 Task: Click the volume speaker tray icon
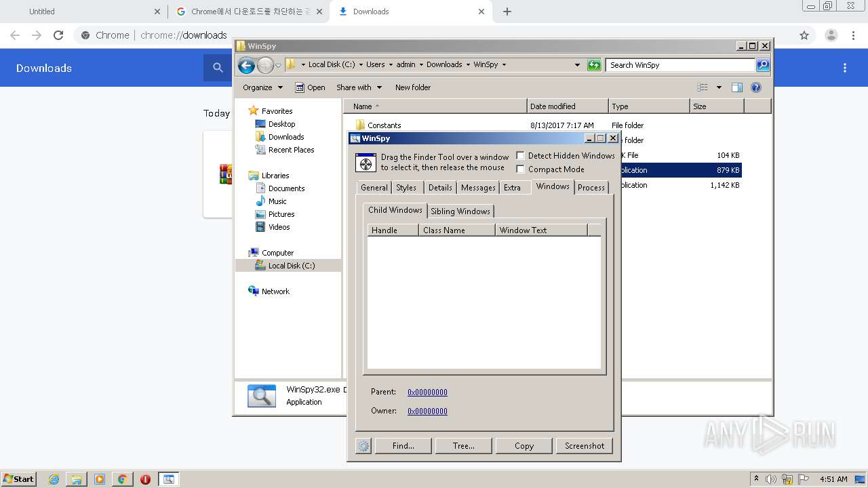click(x=771, y=479)
